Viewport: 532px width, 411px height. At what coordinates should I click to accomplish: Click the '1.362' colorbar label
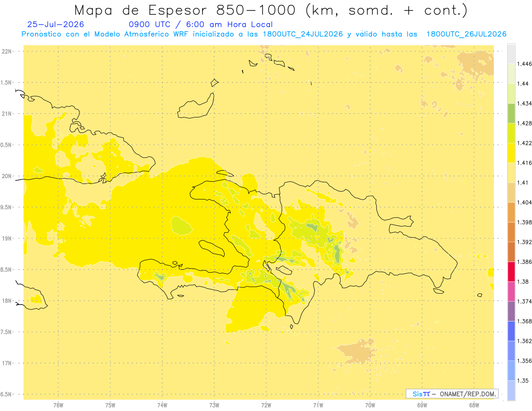click(525, 341)
